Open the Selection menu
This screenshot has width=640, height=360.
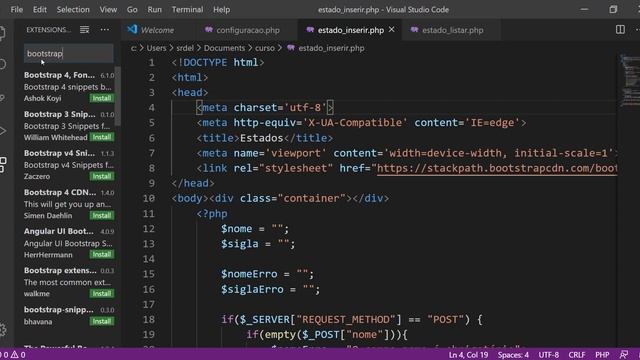pos(73,9)
